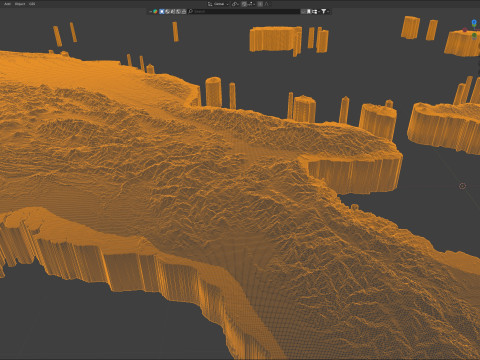Toggle proportional editing

260,4
